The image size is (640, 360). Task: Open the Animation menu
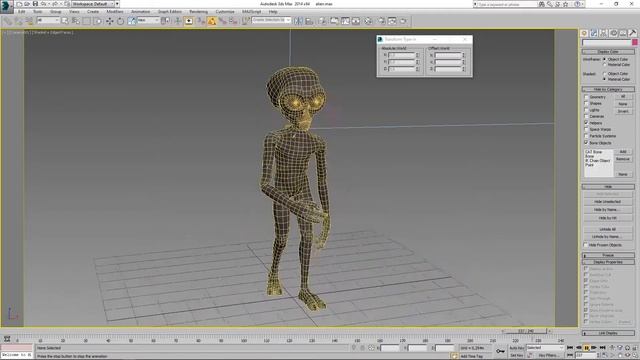[140, 12]
